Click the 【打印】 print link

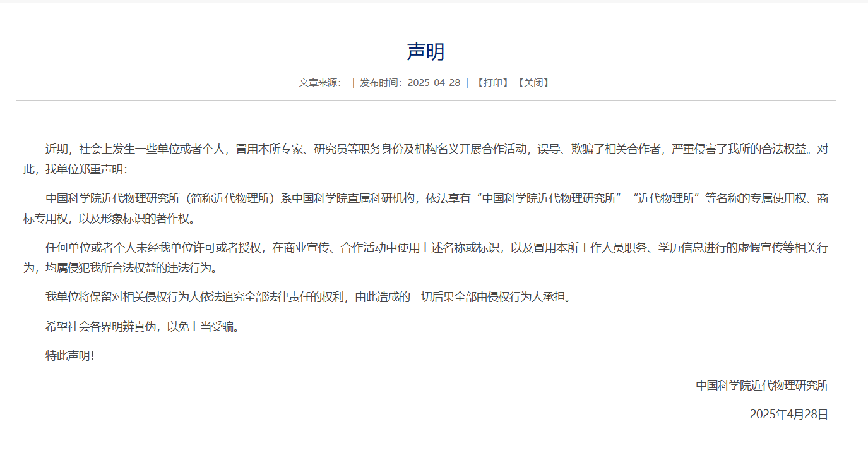pos(492,83)
